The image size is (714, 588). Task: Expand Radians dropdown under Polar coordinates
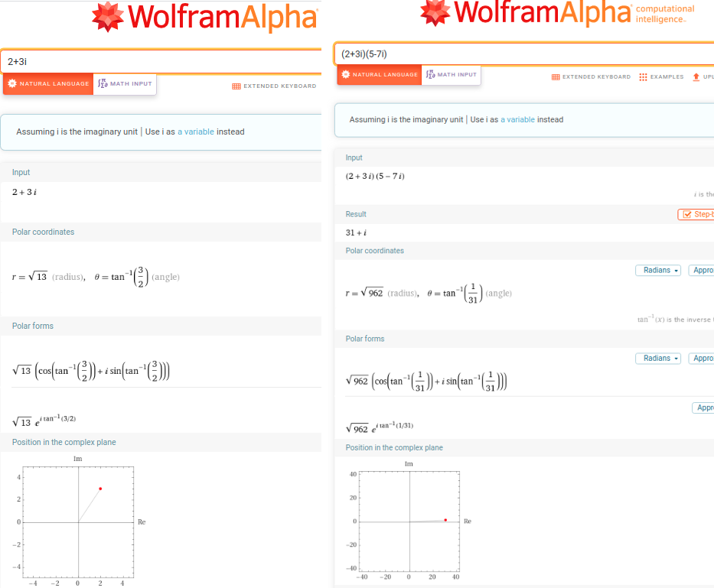pyautogui.click(x=658, y=271)
